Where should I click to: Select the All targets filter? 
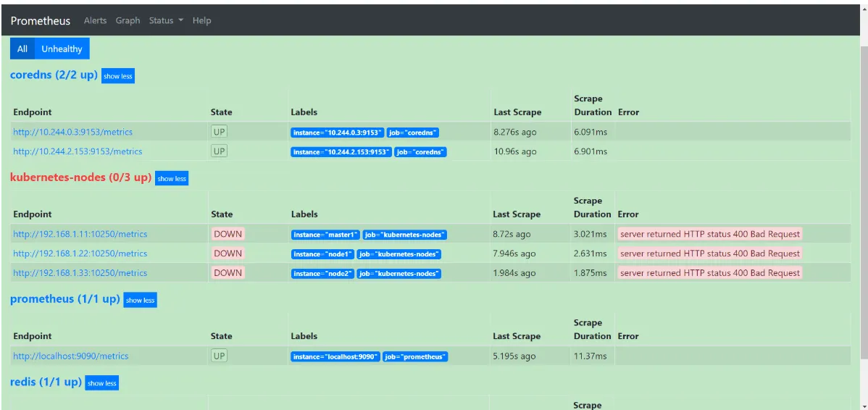22,49
